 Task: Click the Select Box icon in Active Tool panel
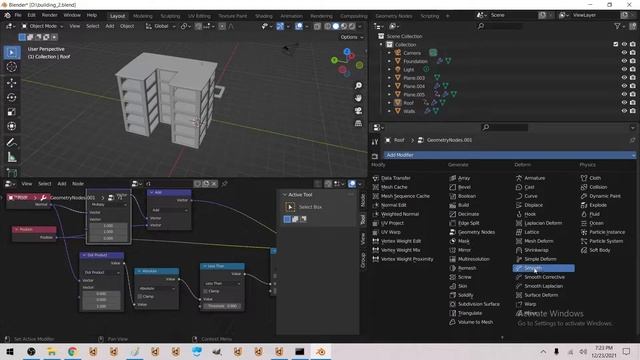pos(290,207)
